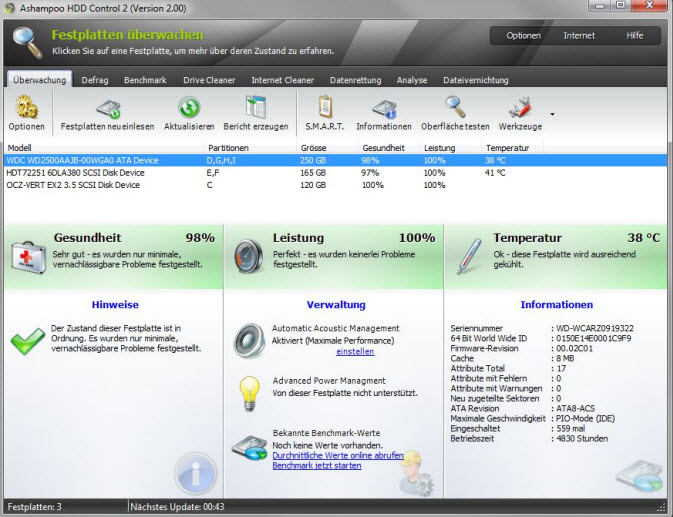Click the Informationen drive icon in toolbar
This screenshot has width=673, height=517.
click(x=384, y=109)
